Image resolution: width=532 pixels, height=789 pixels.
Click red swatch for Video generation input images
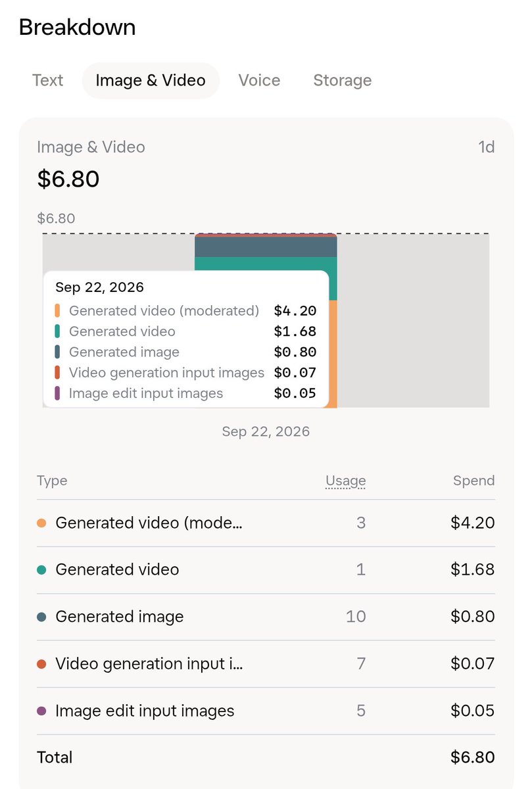pyautogui.click(x=57, y=373)
